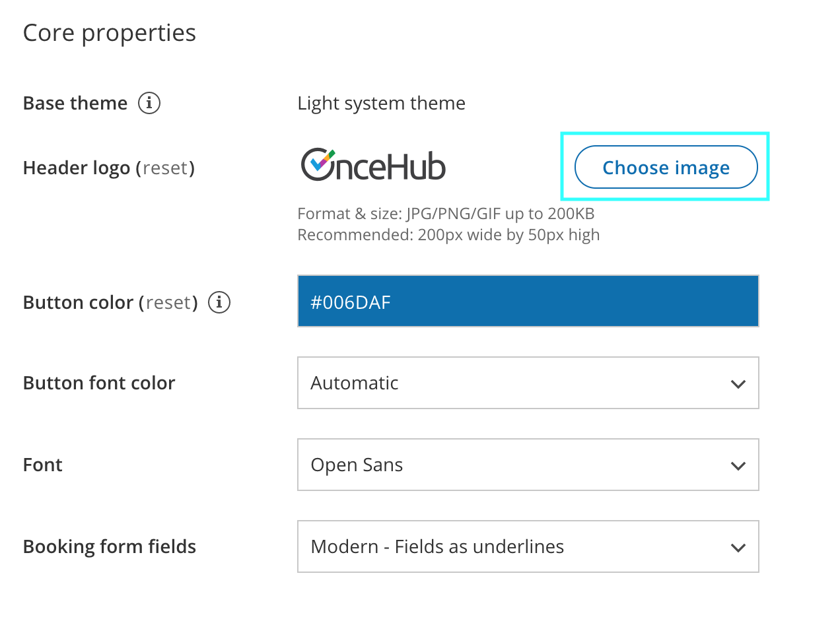This screenshot has height=623, width=840.
Task: Expand the Font selection dropdown
Action: point(528,465)
